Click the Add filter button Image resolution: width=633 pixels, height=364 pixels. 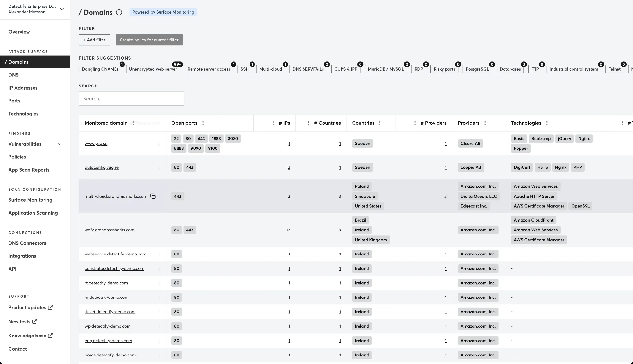pyautogui.click(x=94, y=40)
